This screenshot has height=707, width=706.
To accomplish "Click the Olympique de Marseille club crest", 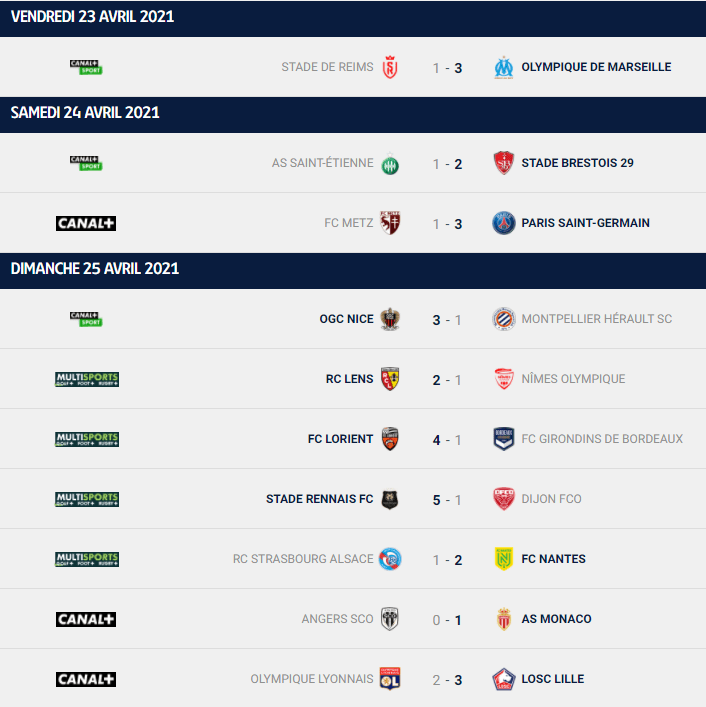I will point(503,67).
